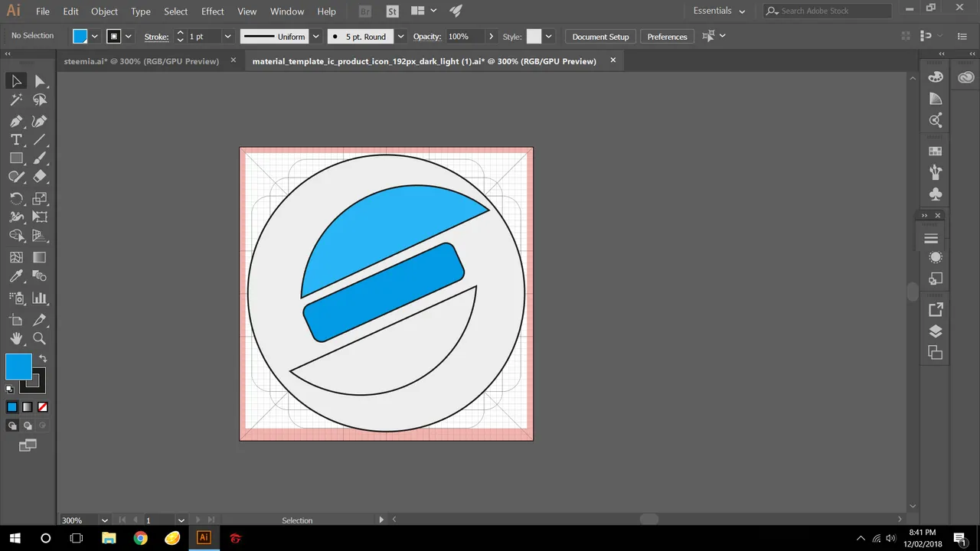
Task: Open the fill color dropdown in control bar
Action: [x=95, y=36]
